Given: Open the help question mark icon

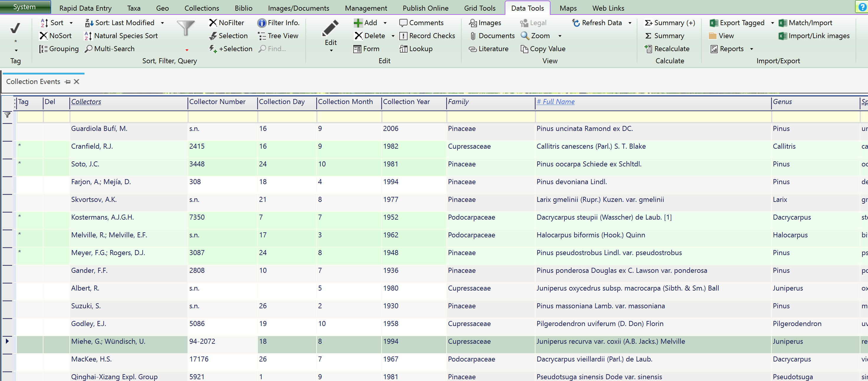Looking at the screenshot, I should pos(862,7).
